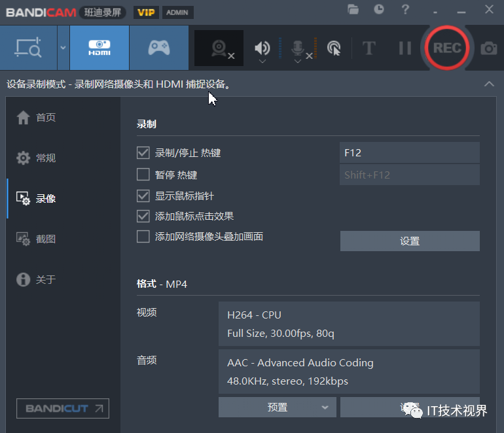
Task: Enable 暂停 热键 checkbox
Action: (143, 175)
